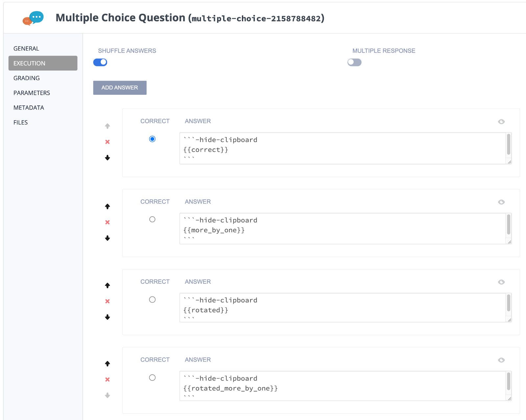Screen dimensions: 526x420
Task: Disable the Shuffle Answers toggle
Action: tap(100, 62)
